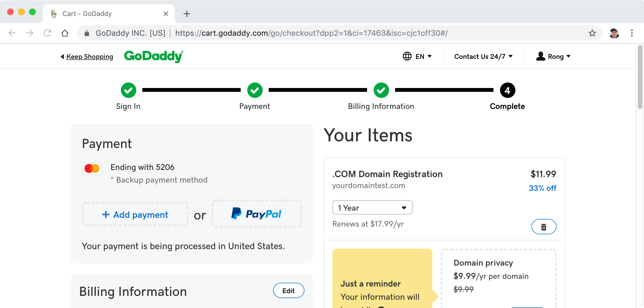Click the GoDaddy logo
Viewport: 644px width, 308px height.
click(154, 56)
